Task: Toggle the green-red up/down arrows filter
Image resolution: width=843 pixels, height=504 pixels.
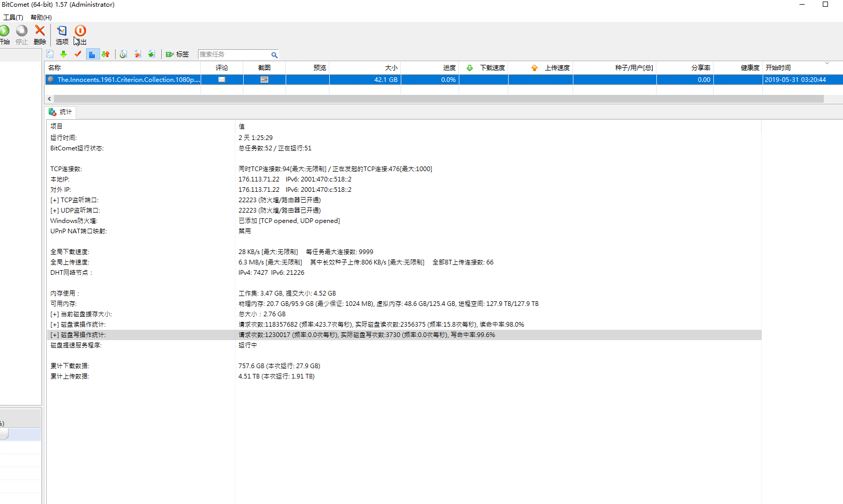Action: (106, 54)
